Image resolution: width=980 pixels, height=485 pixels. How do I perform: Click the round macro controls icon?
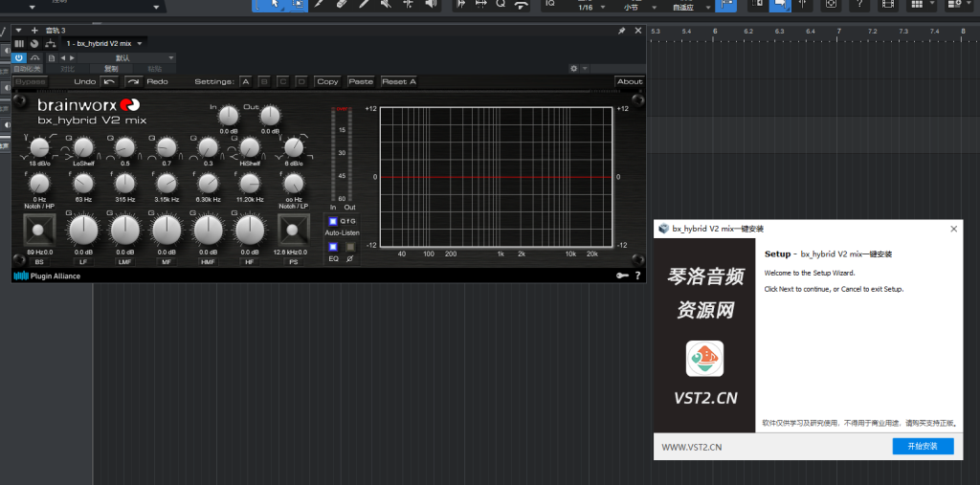coord(34,44)
